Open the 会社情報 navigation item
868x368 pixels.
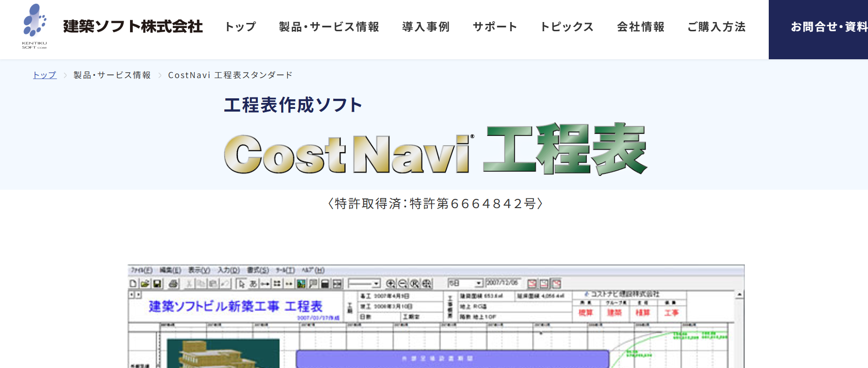pos(641,27)
